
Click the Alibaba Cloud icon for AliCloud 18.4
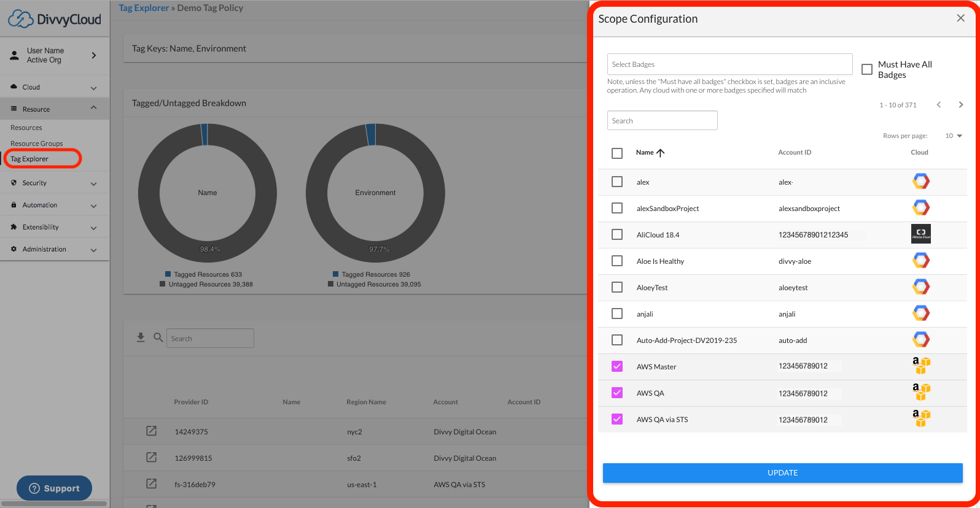pyautogui.click(x=920, y=234)
